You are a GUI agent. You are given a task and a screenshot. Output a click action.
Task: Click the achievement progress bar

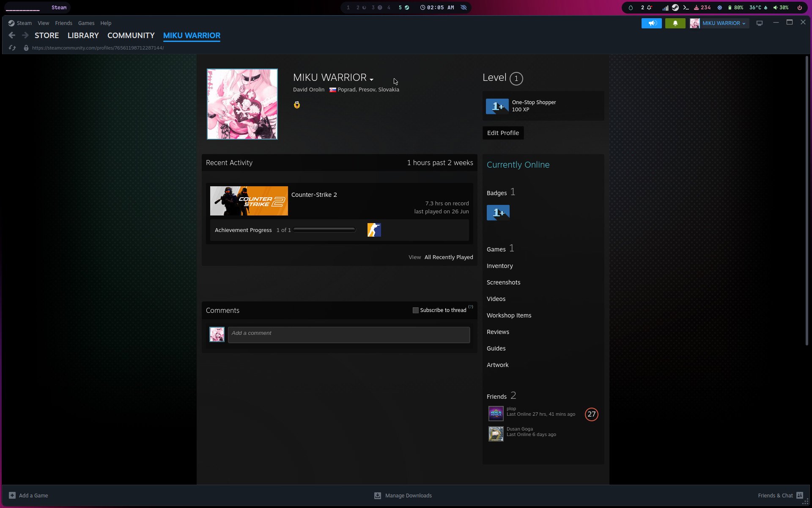tap(324, 230)
